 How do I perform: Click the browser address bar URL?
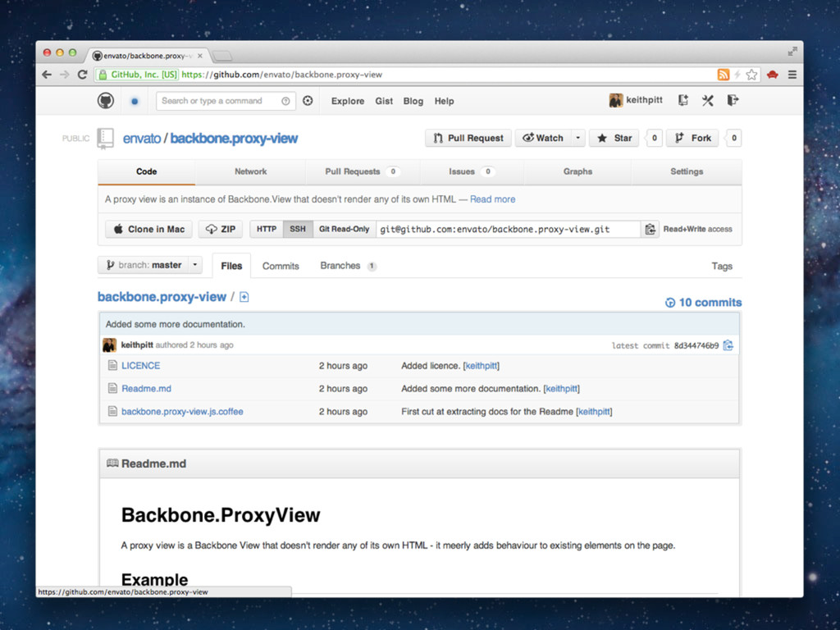pos(281,75)
